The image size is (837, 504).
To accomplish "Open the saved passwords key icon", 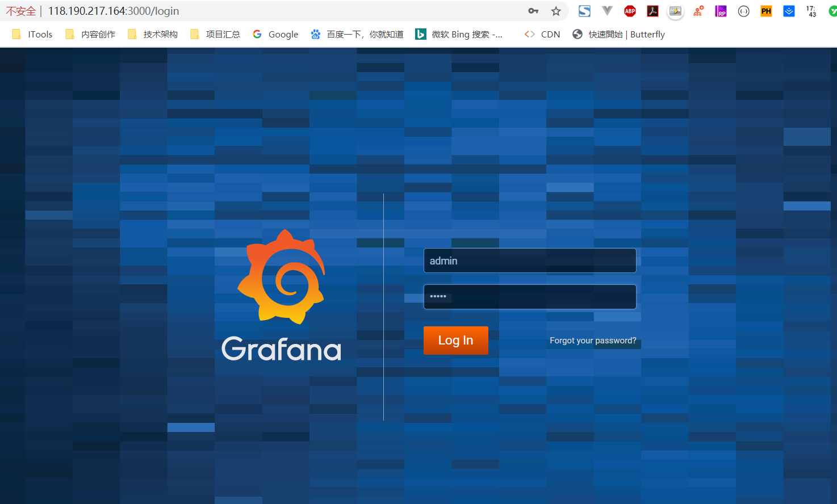I will click(x=533, y=11).
